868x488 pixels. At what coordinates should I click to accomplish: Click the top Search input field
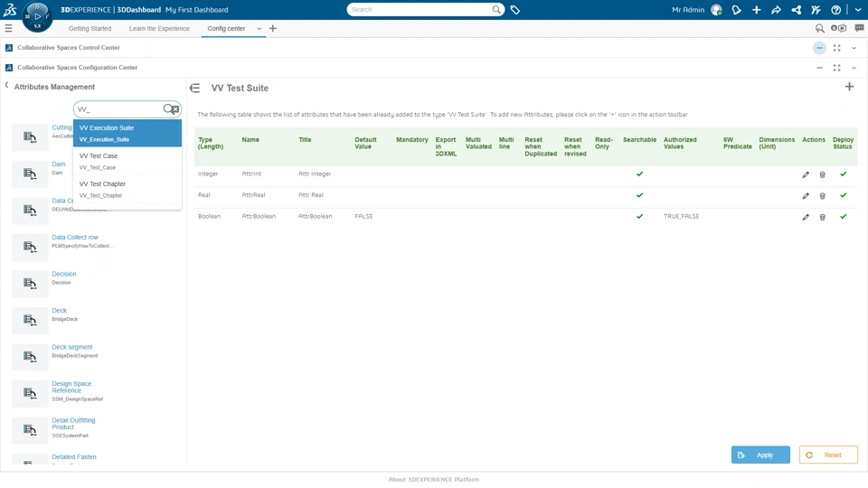(x=420, y=9)
